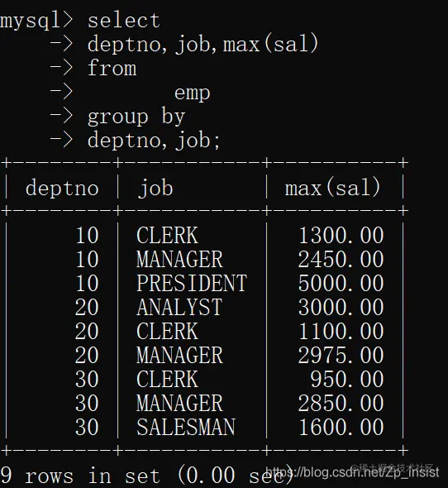Image resolution: width=448 pixels, height=488 pixels.
Task: Click the salary value 2850.00
Action: [341, 403]
